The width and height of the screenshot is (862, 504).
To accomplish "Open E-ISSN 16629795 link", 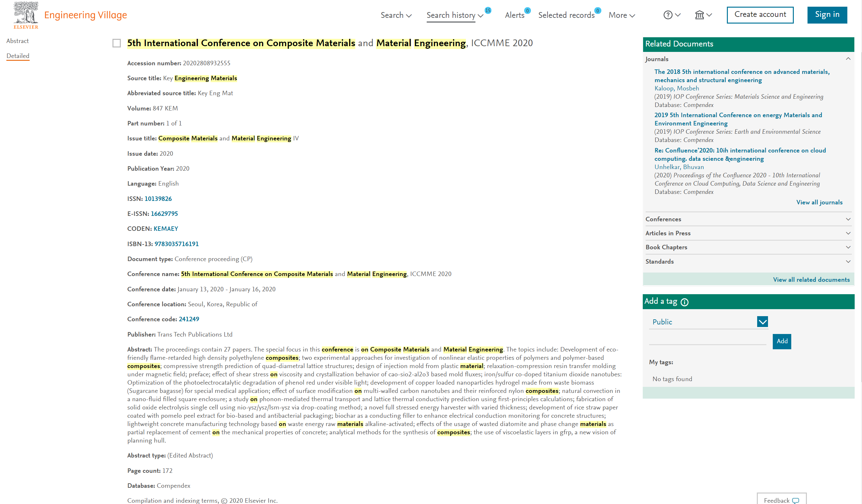I will 164,214.
